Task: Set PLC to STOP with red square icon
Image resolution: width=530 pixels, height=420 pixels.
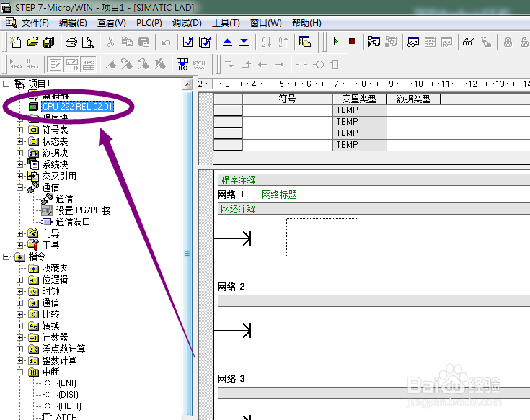Action: [352, 42]
